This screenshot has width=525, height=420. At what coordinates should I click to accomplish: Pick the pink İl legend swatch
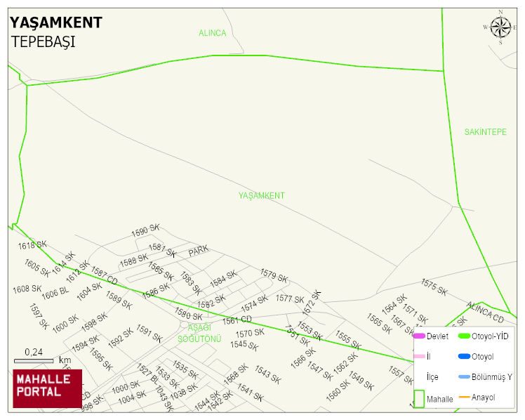(419, 356)
